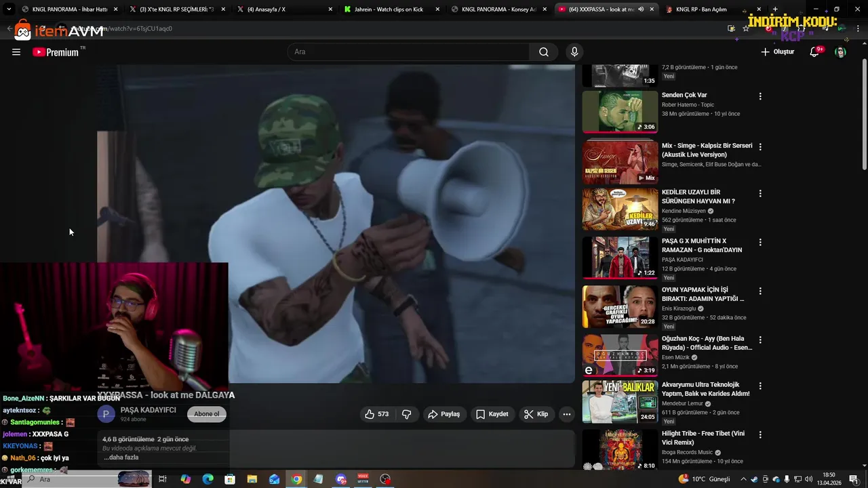Switch to KNGL PANORAMA - Konsey tab
The image size is (868, 488).
499,9
